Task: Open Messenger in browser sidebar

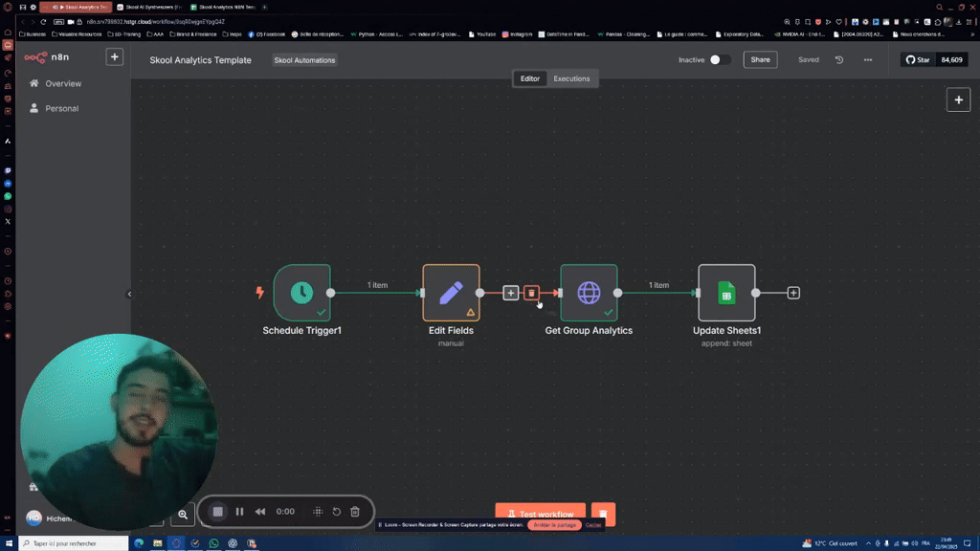Action: (x=8, y=184)
